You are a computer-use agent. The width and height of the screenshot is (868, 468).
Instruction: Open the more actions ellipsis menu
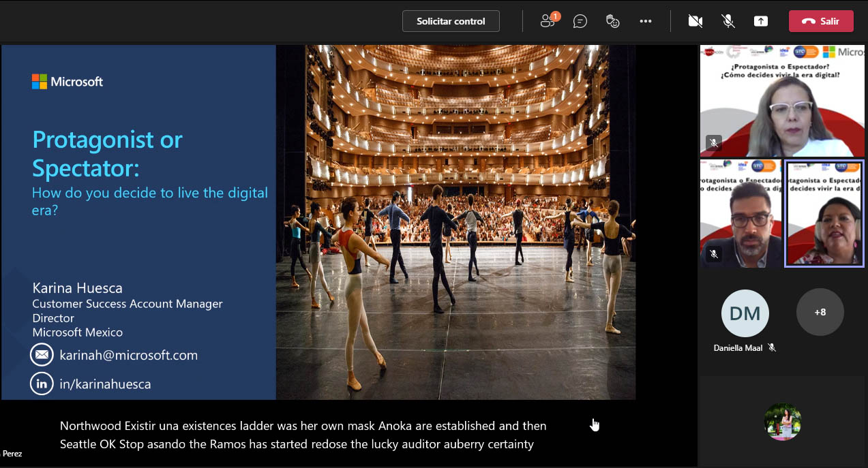coord(646,21)
